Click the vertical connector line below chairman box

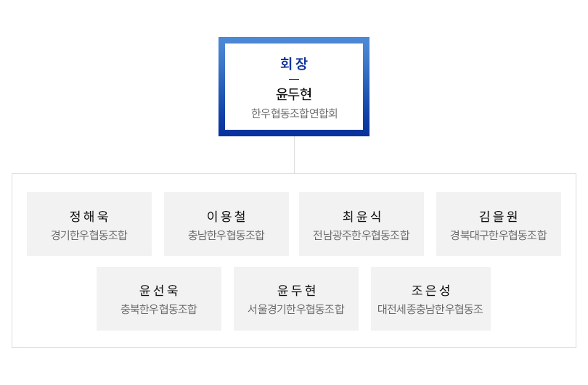click(x=295, y=154)
